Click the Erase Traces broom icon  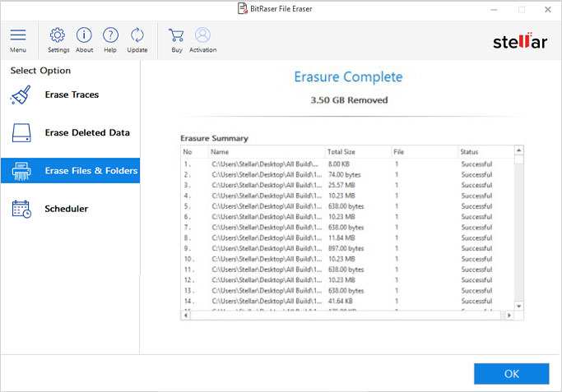(21, 95)
